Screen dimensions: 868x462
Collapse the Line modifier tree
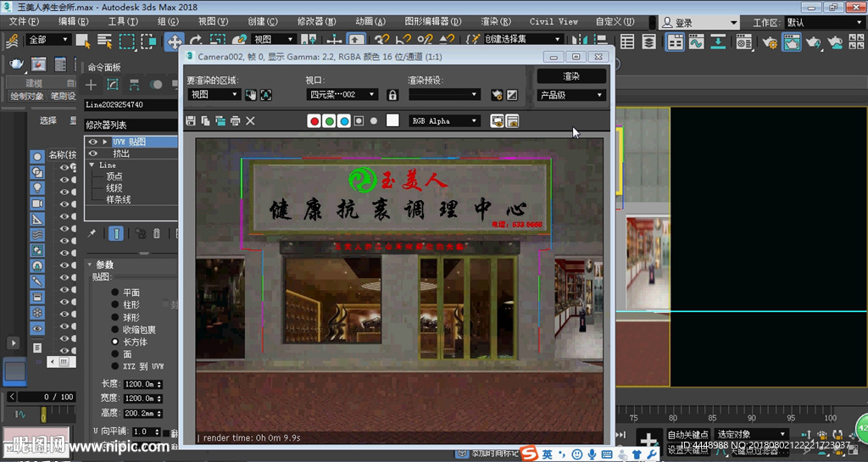[92, 165]
